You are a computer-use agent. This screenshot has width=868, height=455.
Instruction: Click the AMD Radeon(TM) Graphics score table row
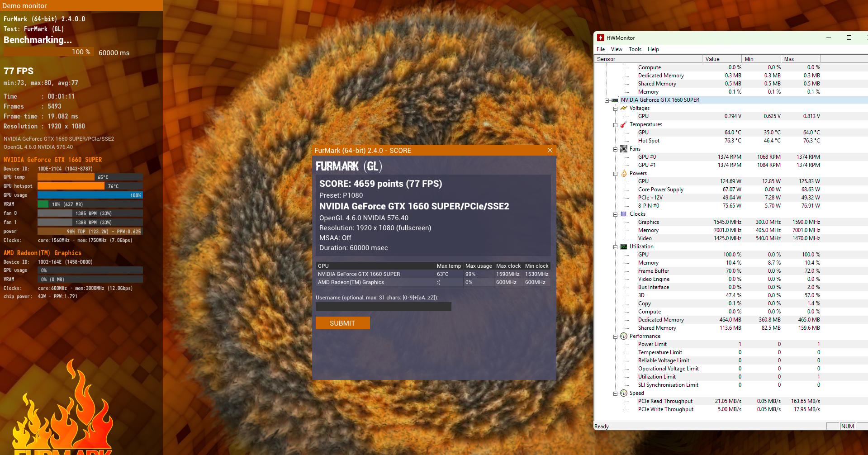[433, 282]
